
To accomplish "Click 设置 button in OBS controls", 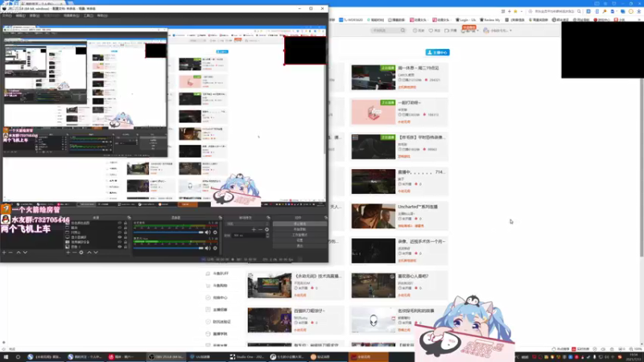I will coord(299,240).
